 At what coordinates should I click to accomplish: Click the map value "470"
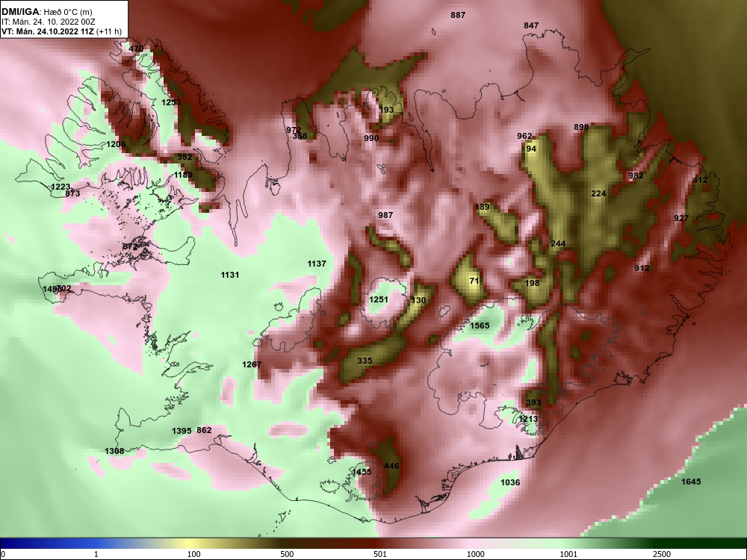coord(136,49)
